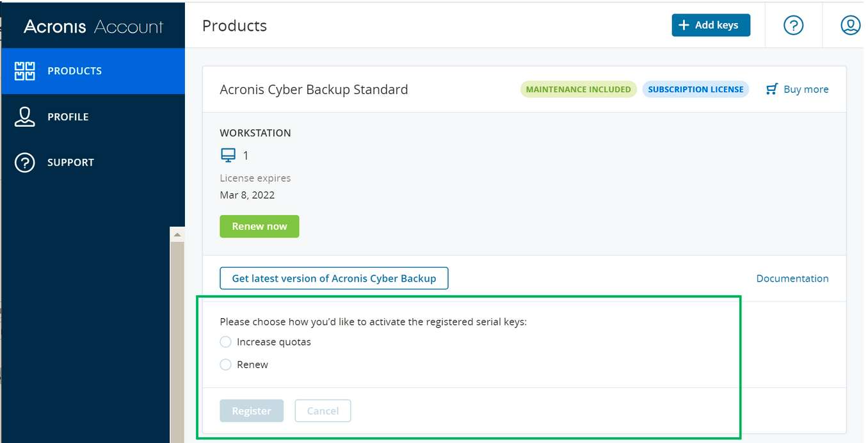Get latest version of Acronis Cyber Backup
Image resolution: width=868 pixels, height=443 pixels.
pyautogui.click(x=334, y=278)
